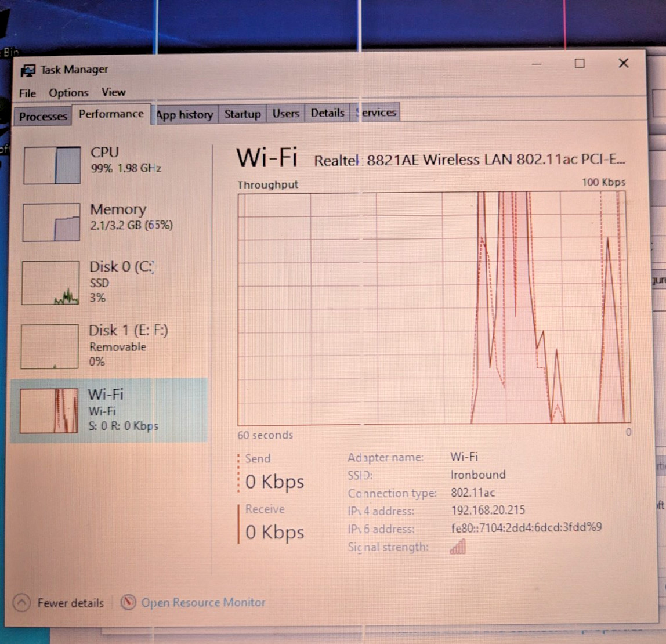This screenshot has width=666, height=644.
Task: Click the Resource Monitor icon
Action: [128, 602]
